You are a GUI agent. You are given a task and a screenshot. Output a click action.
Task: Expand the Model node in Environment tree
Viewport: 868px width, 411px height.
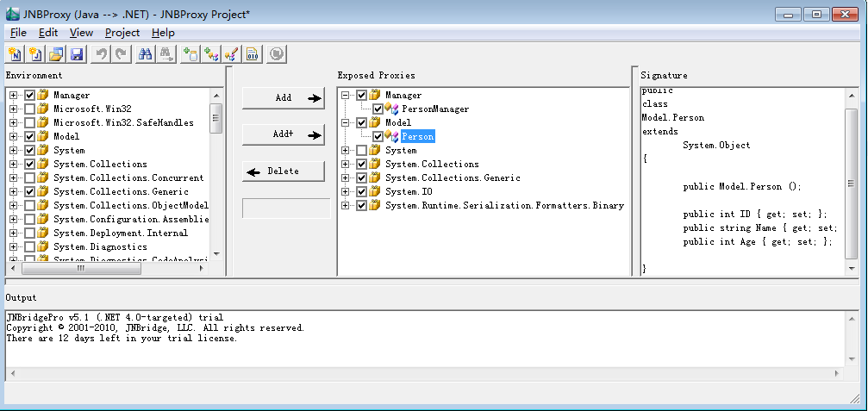pos(13,137)
